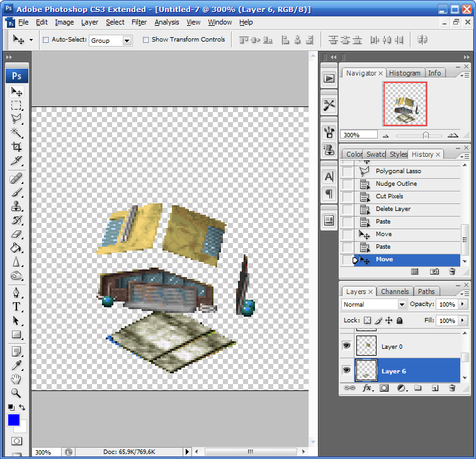The width and height of the screenshot is (476, 459).
Task: Set history brush source for Polygonal Lasso state
Action: tap(348, 171)
